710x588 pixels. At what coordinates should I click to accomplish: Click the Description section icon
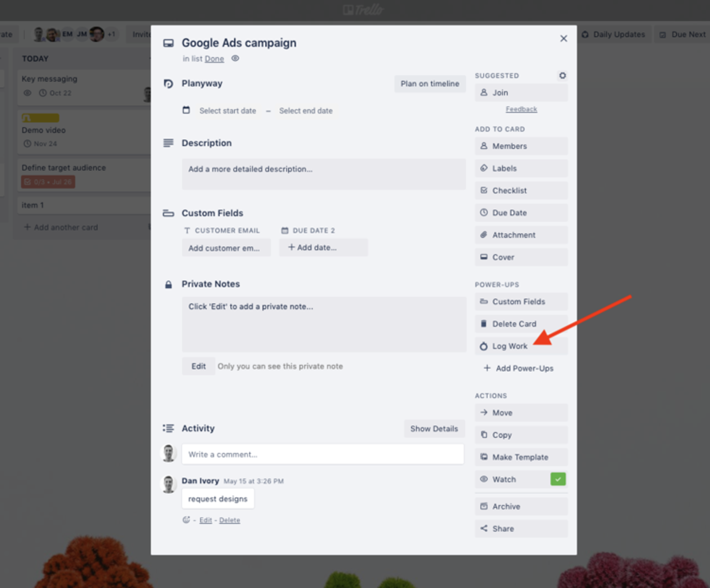click(x=168, y=143)
